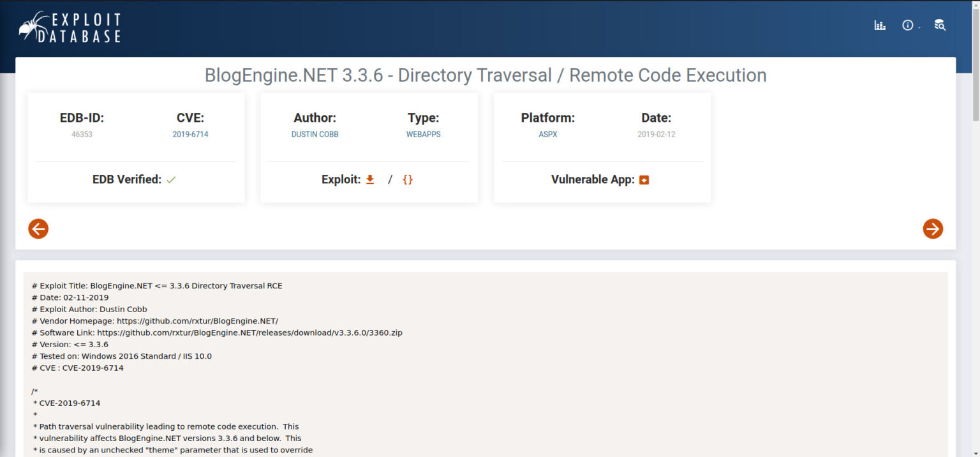The width and height of the screenshot is (980, 457).
Task: Click the EDB-ID 46353 value
Action: pyautogui.click(x=82, y=134)
